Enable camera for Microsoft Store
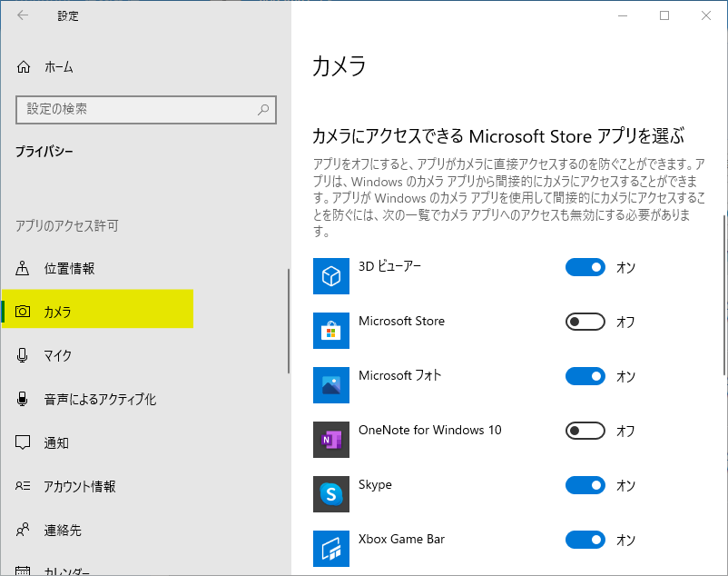 585,322
